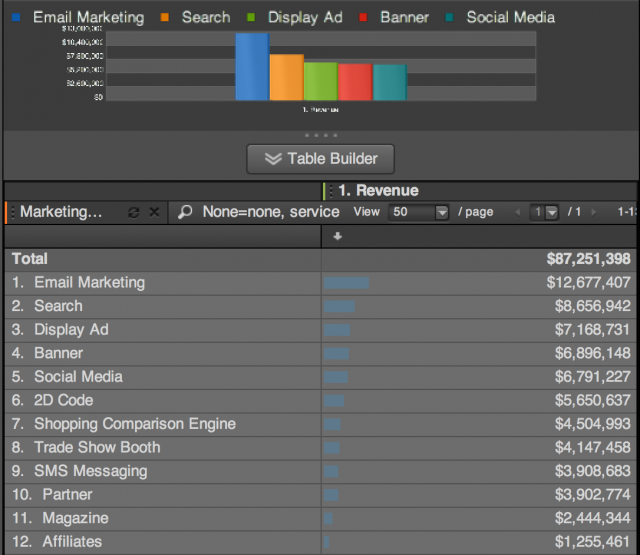The image size is (640, 555).
Task: Click revenue value $6,896,148
Action: tap(593, 353)
